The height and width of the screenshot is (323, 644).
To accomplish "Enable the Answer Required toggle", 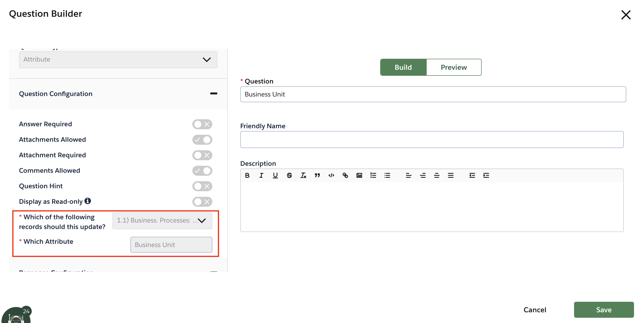I will [202, 124].
